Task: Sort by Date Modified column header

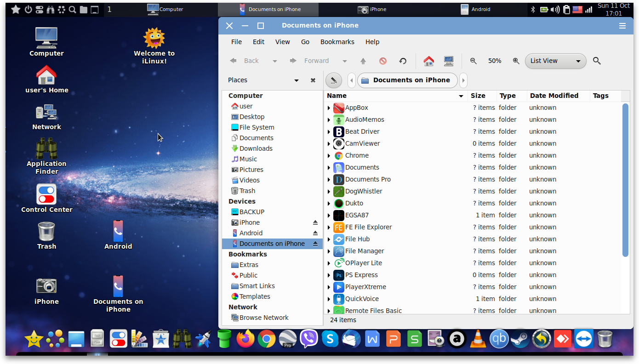Action: pos(558,96)
